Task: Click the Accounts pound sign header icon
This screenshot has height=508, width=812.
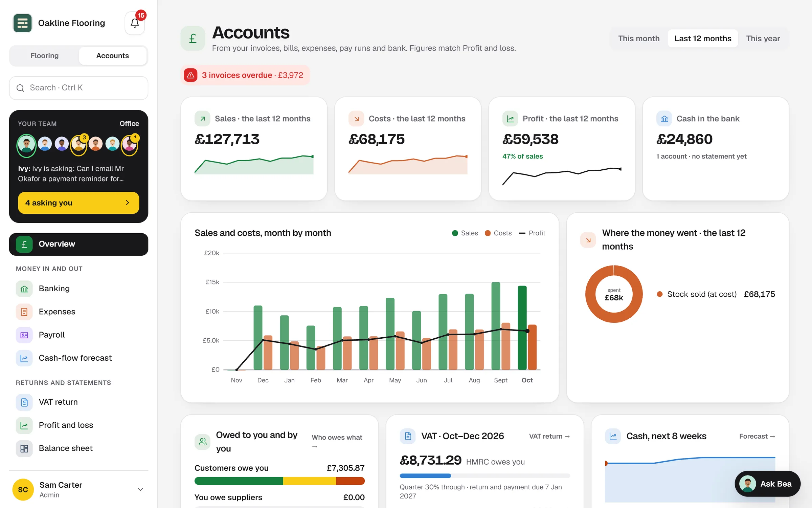Action: 193,38
